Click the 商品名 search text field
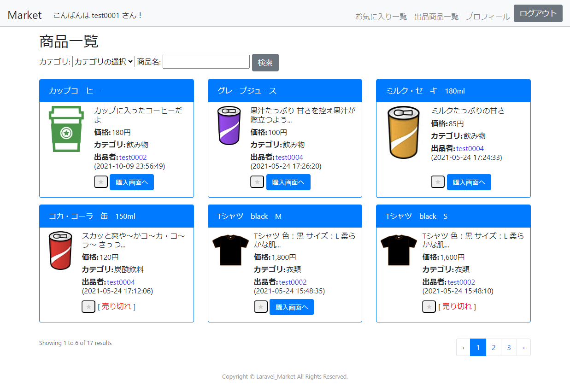This screenshot has height=392, width=570. [206, 62]
